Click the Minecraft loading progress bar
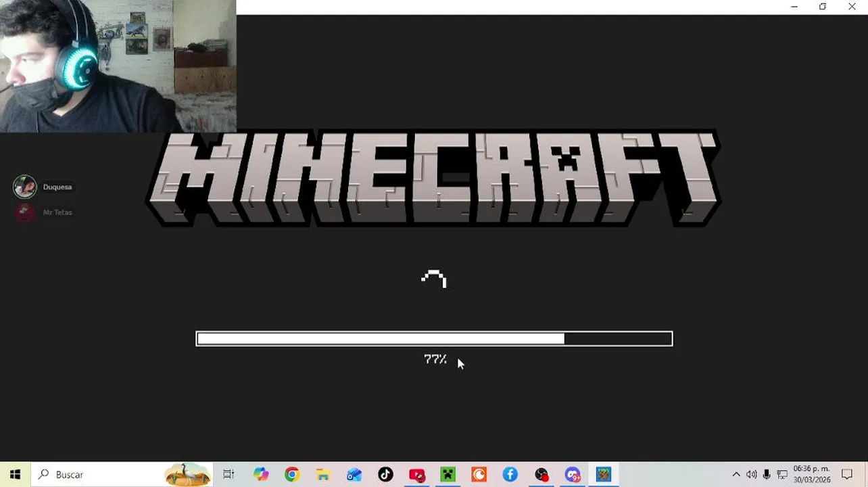The image size is (868, 487). click(434, 338)
